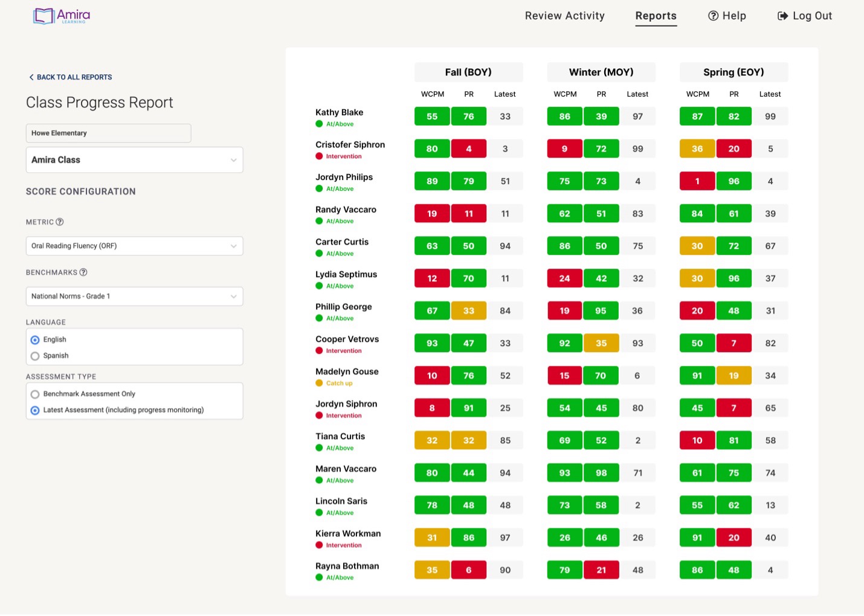864x616 pixels.
Task: Click Kathy Blake's green status dot
Action: (x=319, y=124)
